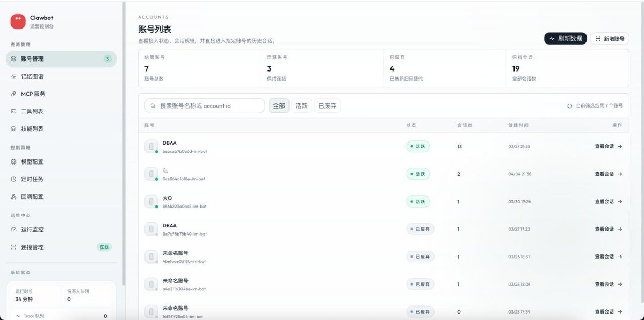View conversations for account 16f5f1f28a06

click(608, 312)
